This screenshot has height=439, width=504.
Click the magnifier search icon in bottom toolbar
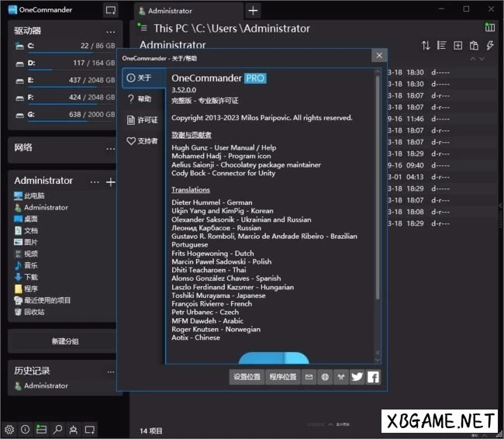(57, 429)
